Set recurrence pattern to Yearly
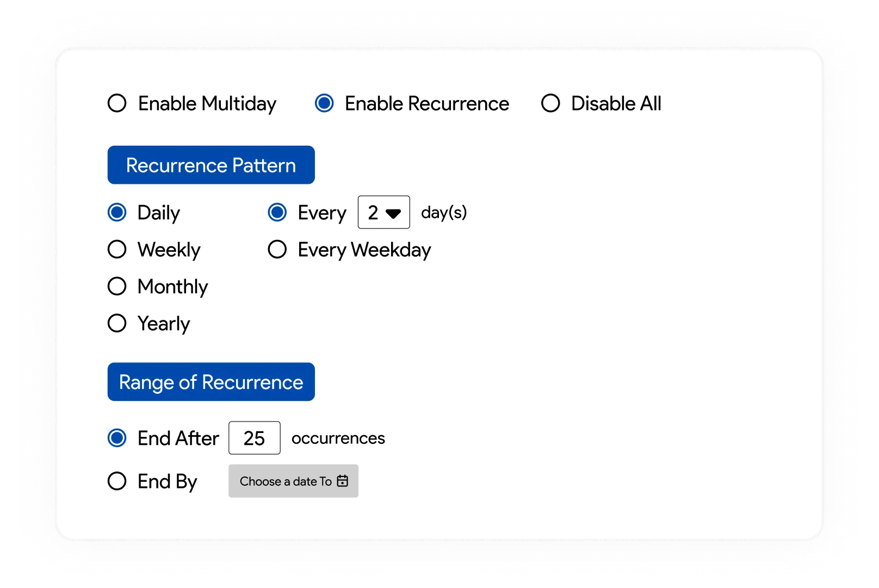Screen dimensions: 879x588 click(117, 324)
